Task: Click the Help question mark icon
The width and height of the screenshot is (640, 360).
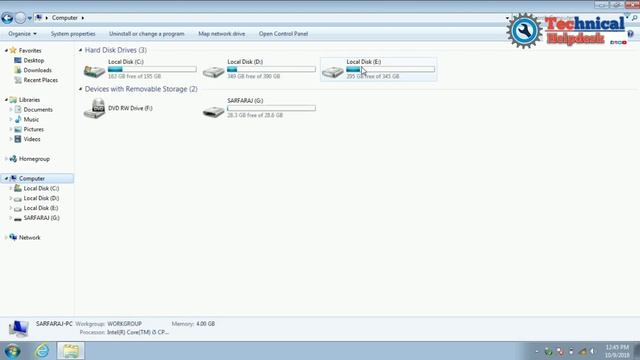Action: pyautogui.click(x=631, y=34)
